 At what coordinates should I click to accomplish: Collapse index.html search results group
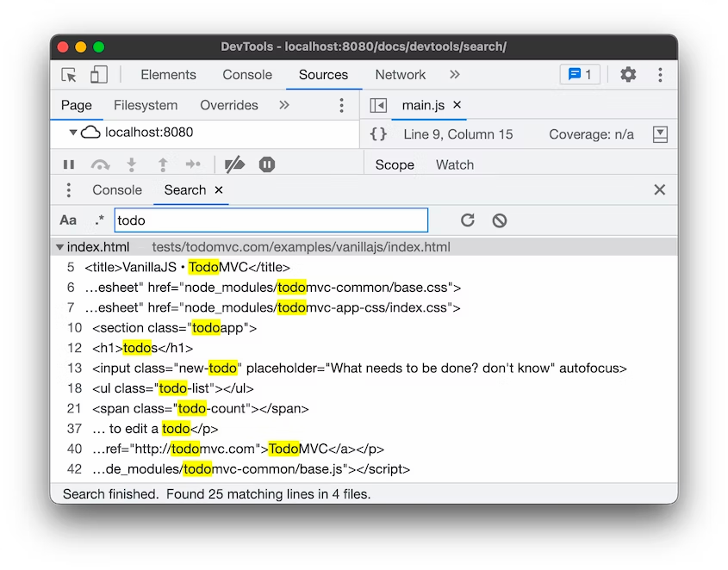59,247
